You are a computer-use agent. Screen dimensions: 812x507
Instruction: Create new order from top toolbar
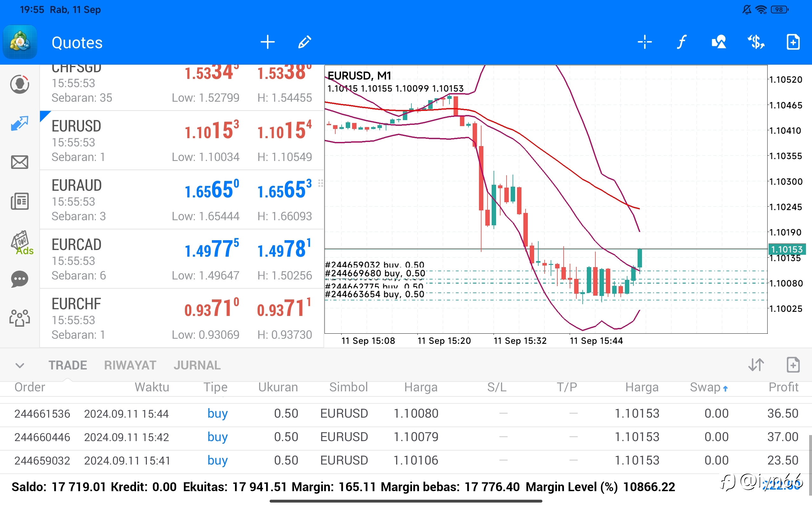[793, 42]
